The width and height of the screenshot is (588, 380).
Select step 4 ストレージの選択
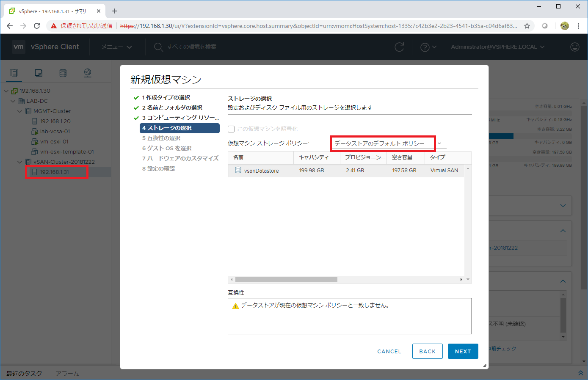pyautogui.click(x=179, y=128)
